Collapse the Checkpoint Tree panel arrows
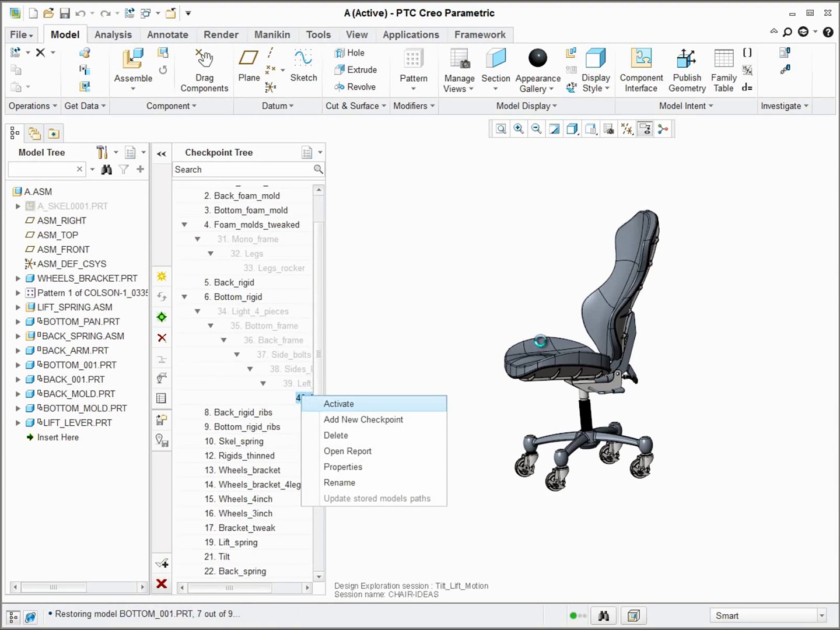This screenshot has width=840, height=630. tap(162, 153)
